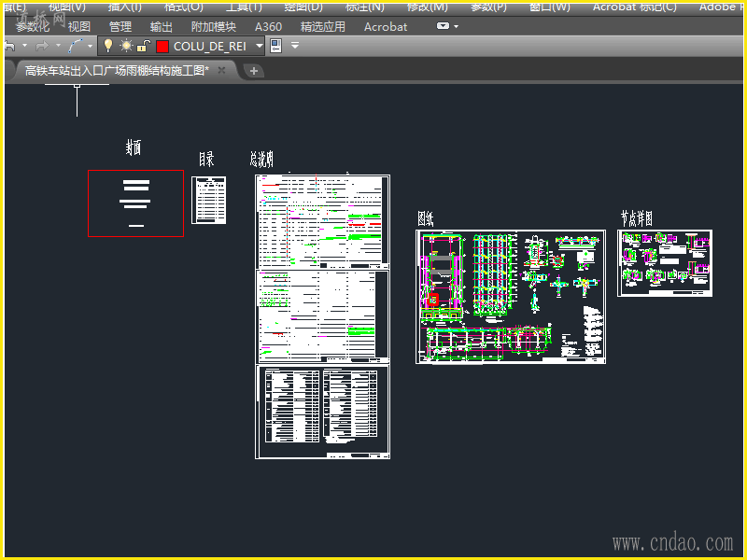Open the redo history dropdown arrow
747x560 pixels.
[57, 46]
